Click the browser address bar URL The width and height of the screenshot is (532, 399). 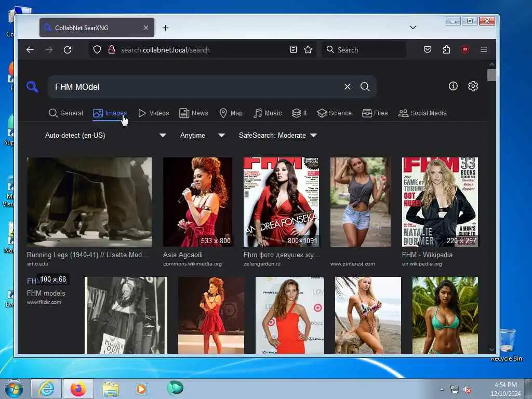(165, 50)
